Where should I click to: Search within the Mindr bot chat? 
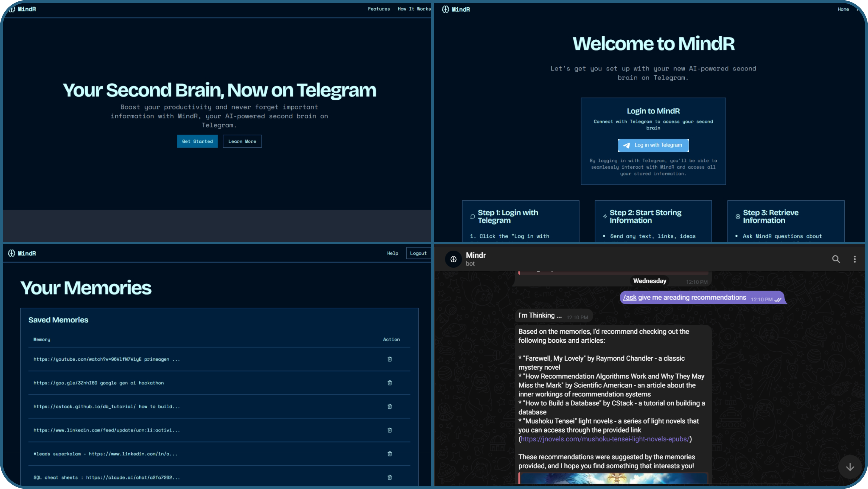point(836,259)
